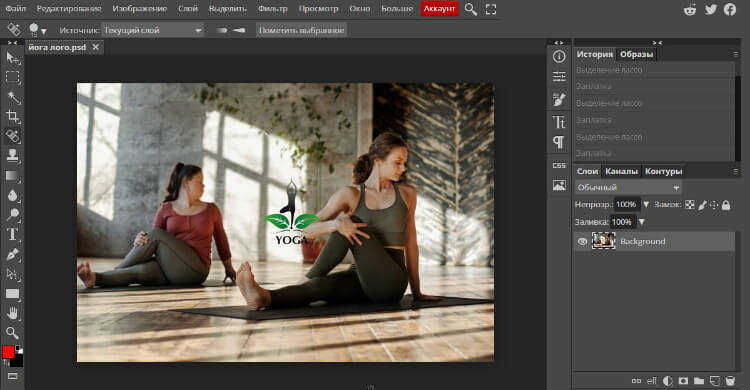Click the red Аккаунт button
This screenshot has height=390, width=750.
coord(439,9)
